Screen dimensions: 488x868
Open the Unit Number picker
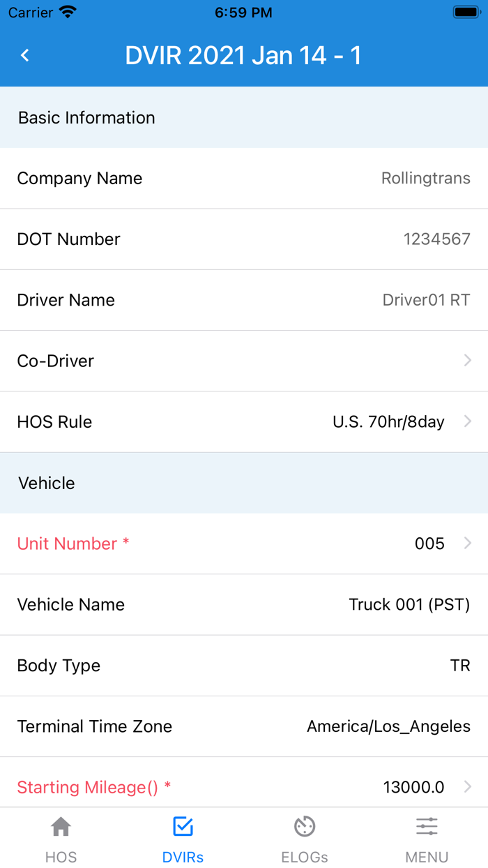[x=468, y=543]
